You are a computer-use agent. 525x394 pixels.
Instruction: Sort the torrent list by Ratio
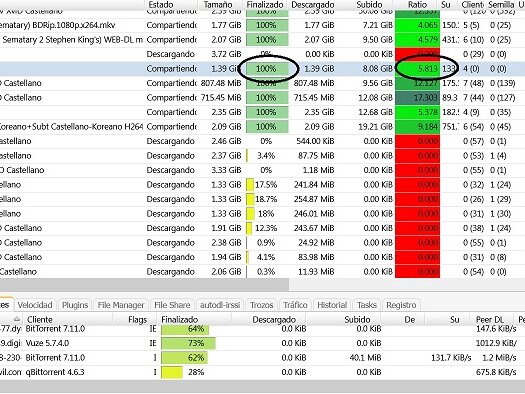[x=417, y=5]
